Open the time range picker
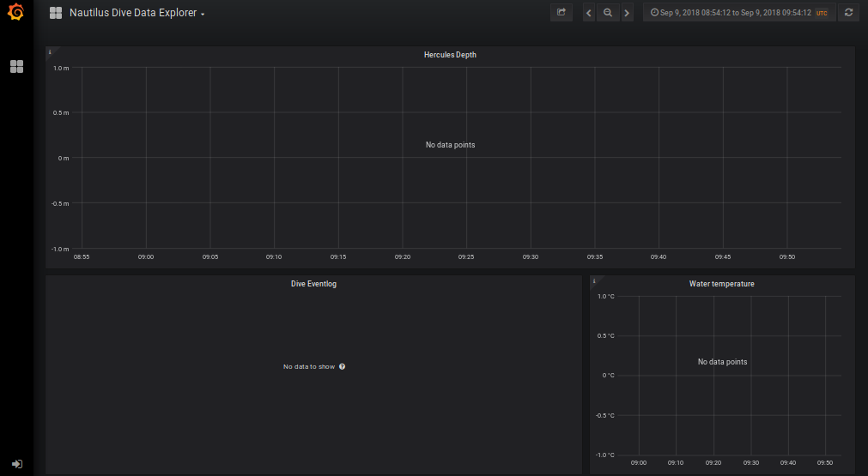The image size is (868, 476). (739, 13)
